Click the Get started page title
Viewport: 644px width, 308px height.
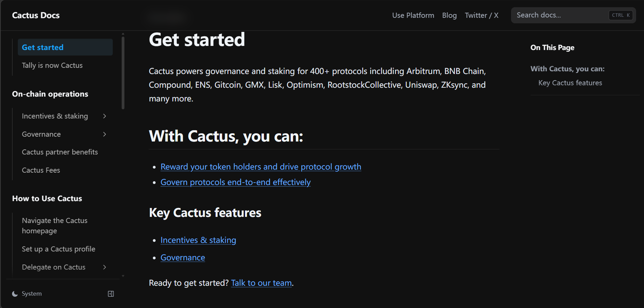(x=197, y=39)
